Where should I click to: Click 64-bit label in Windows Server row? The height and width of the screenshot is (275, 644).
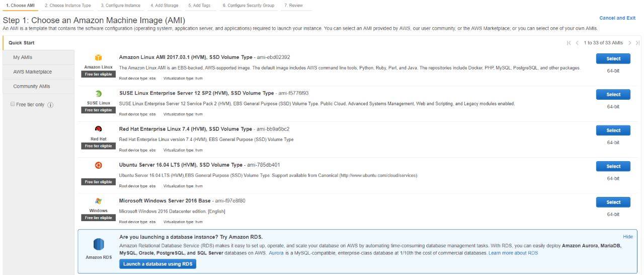(613, 214)
